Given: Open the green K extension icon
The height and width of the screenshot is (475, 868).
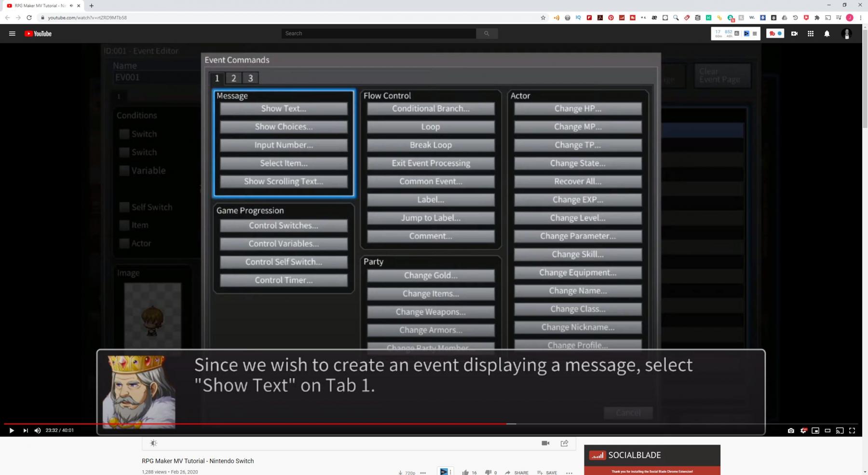Looking at the screenshot, I should [x=708, y=17].
